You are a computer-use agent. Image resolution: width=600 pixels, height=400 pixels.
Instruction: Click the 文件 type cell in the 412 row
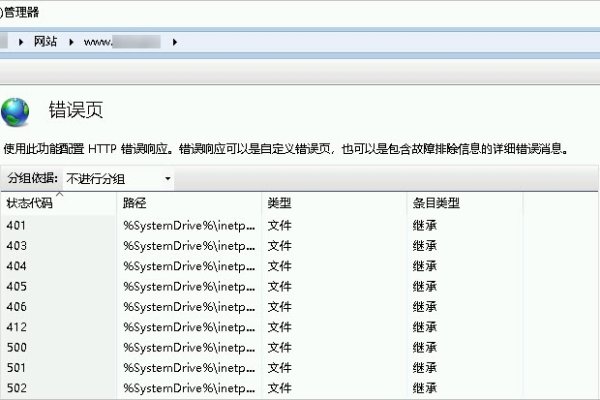[x=279, y=327]
